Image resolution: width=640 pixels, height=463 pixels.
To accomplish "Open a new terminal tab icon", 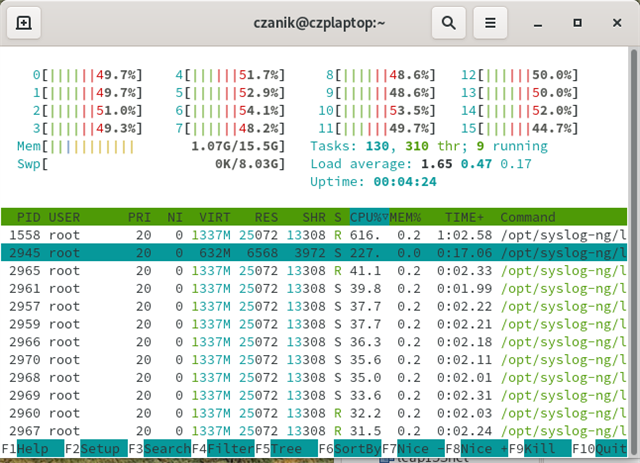I will 24,23.
